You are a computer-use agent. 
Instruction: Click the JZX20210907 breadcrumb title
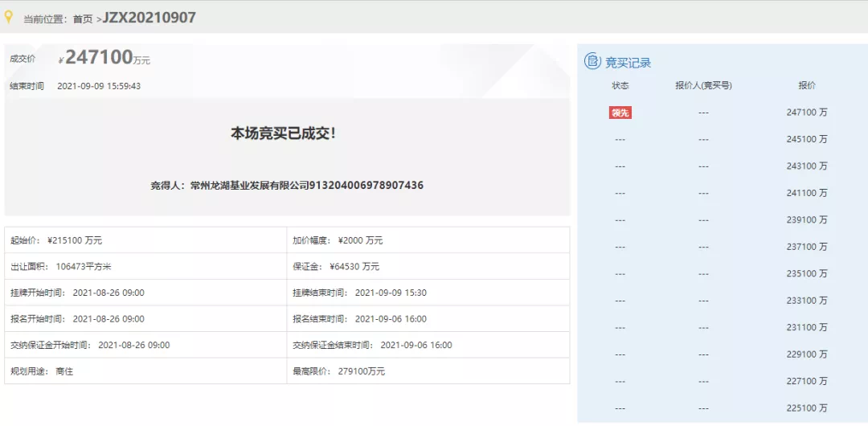click(x=149, y=18)
